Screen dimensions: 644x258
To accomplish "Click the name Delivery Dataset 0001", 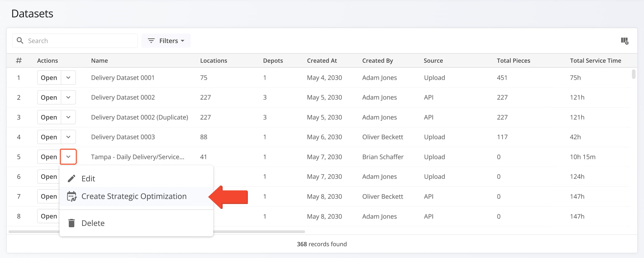I will pyautogui.click(x=123, y=77).
